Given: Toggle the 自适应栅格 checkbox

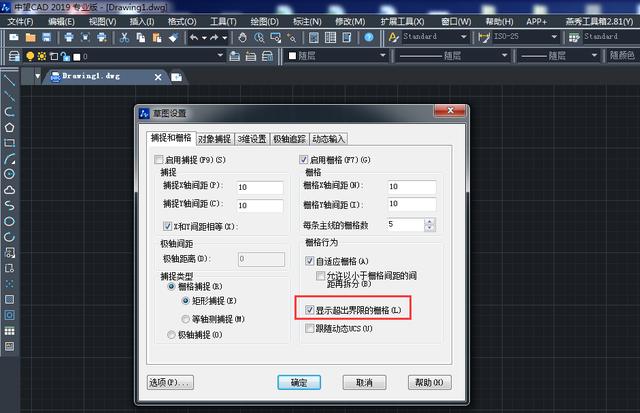Looking at the screenshot, I should tap(309, 261).
